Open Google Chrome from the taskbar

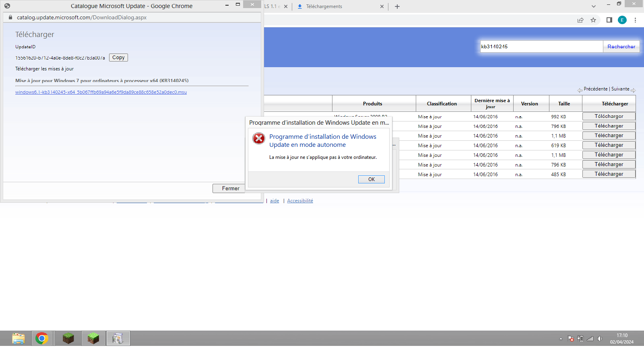click(x=42, y=339)
